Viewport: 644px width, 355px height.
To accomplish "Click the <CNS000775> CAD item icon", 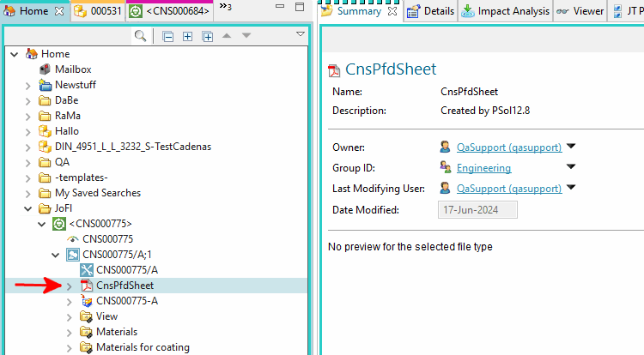I will [59, 224].
